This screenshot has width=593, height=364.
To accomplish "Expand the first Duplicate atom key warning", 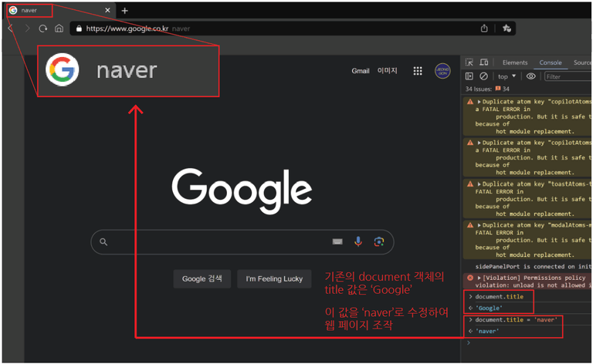I will pyautogui.click(x=479, y=102).
